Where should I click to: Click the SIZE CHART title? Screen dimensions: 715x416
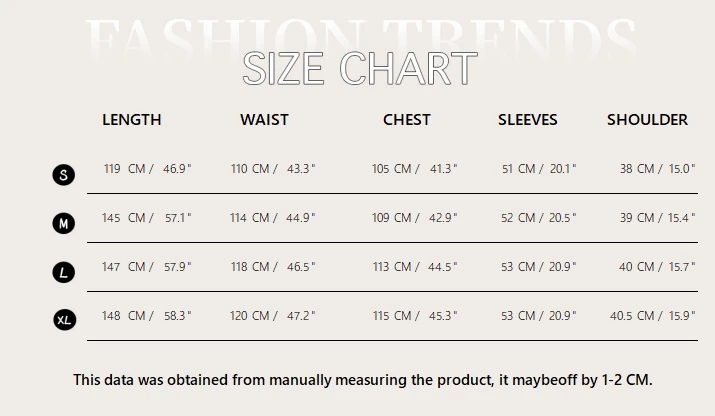pos(360,68)
